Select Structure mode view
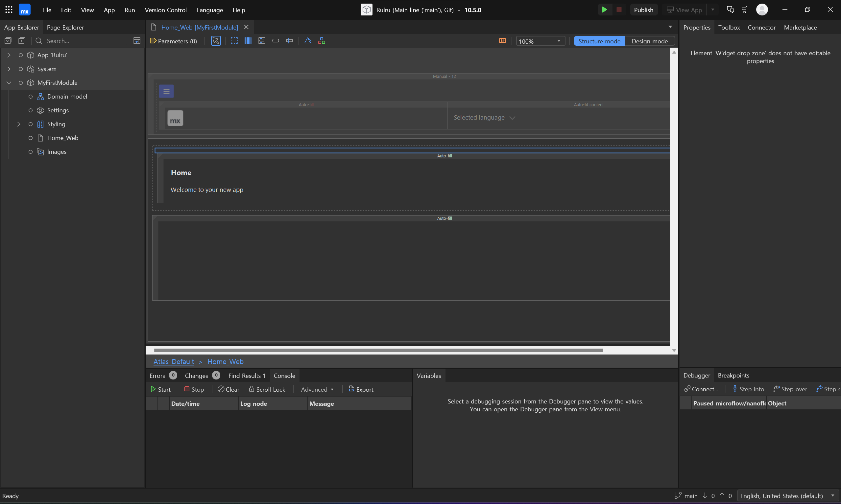 [x=599, y=41]
